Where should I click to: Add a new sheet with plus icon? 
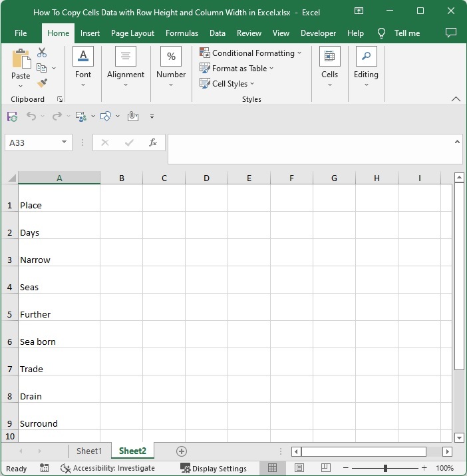coord(182,451)
